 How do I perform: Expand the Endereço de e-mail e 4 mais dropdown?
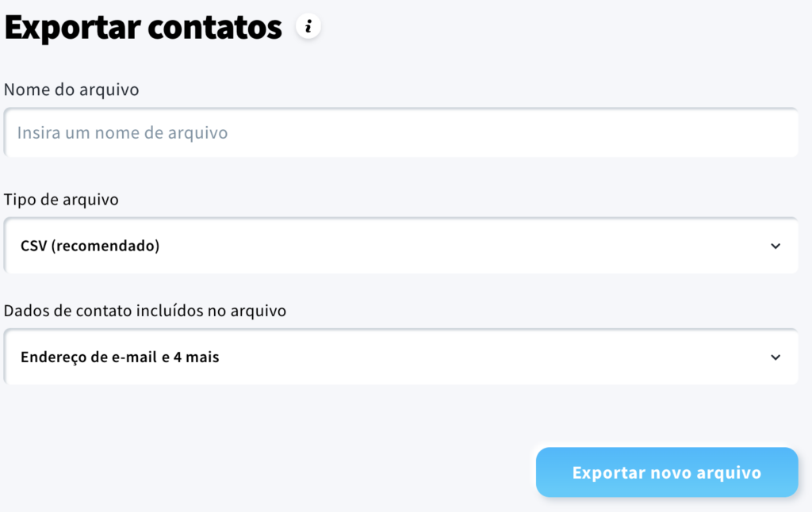click(396, 357)
